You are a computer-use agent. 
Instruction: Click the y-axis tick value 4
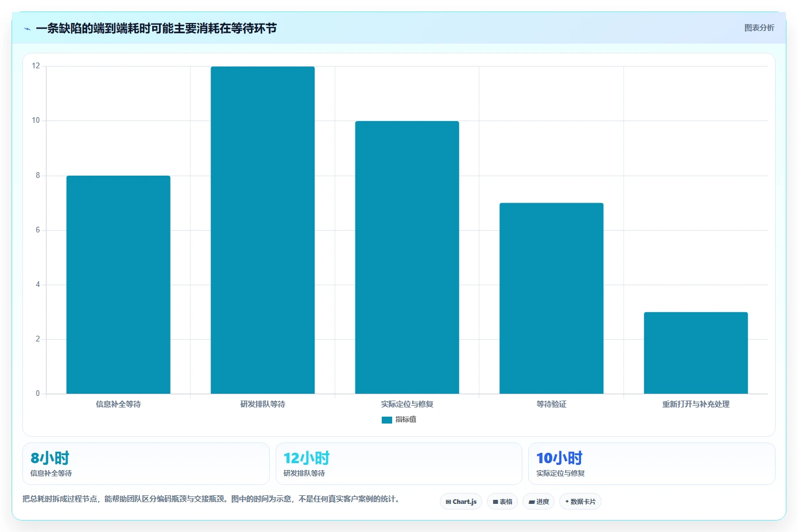click(38, 284)
